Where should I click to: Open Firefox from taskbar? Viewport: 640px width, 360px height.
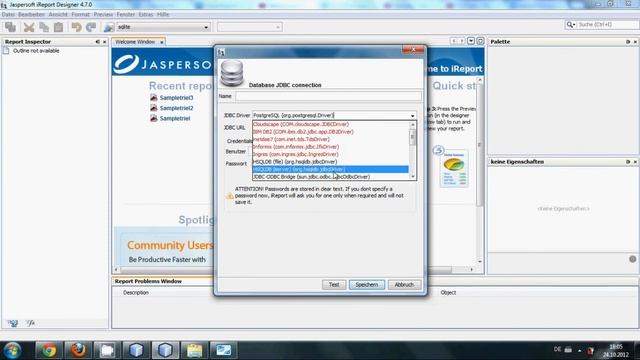click(78, 350)
